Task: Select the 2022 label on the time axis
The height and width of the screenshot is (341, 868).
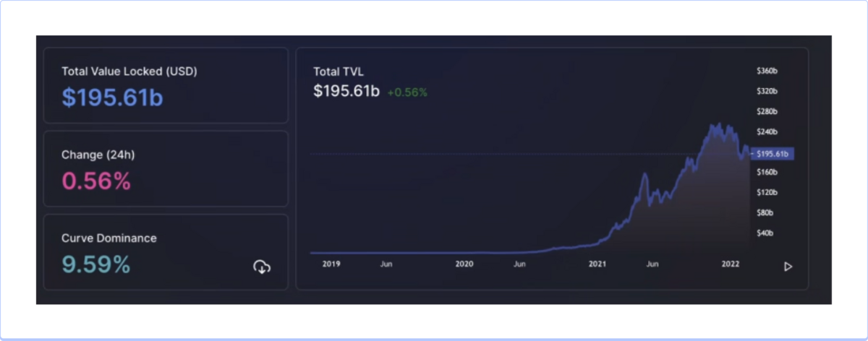Action: point(731,264)
